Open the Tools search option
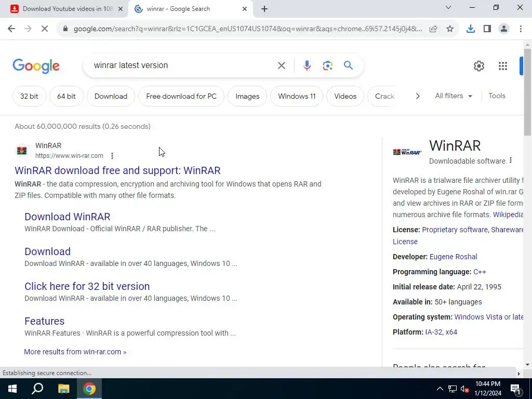 [497, 96]
